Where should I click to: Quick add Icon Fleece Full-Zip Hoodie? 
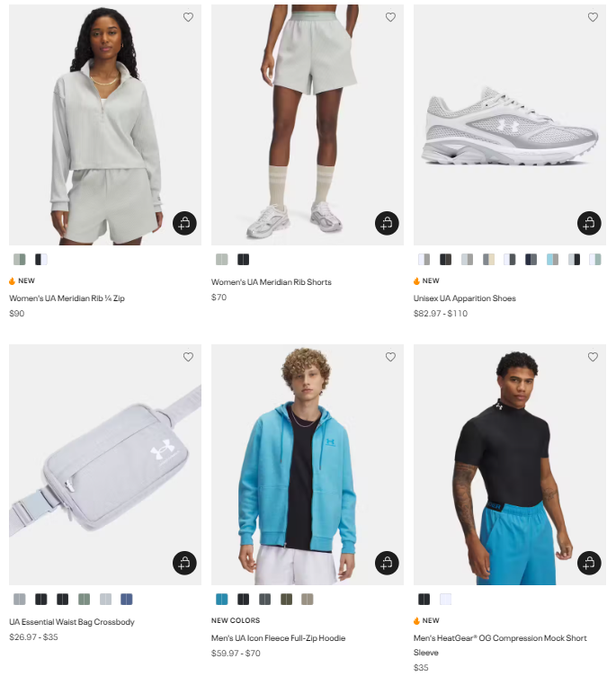click(387, 563)
